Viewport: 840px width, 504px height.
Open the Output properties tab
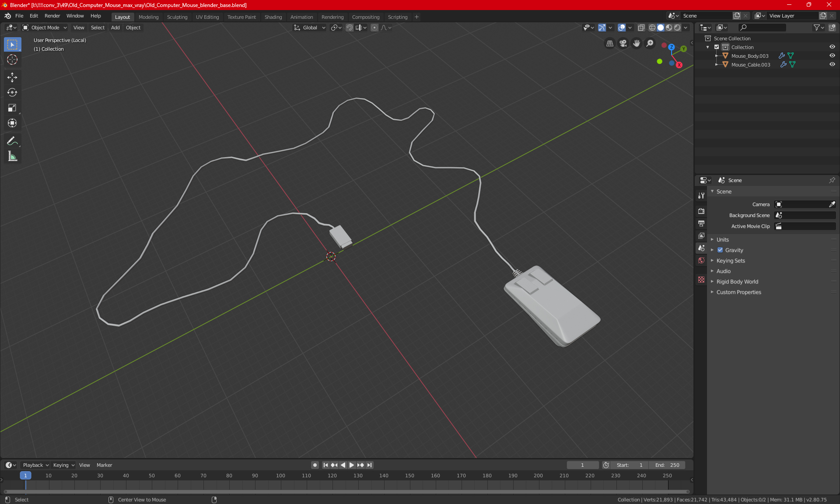coord(701,223)
